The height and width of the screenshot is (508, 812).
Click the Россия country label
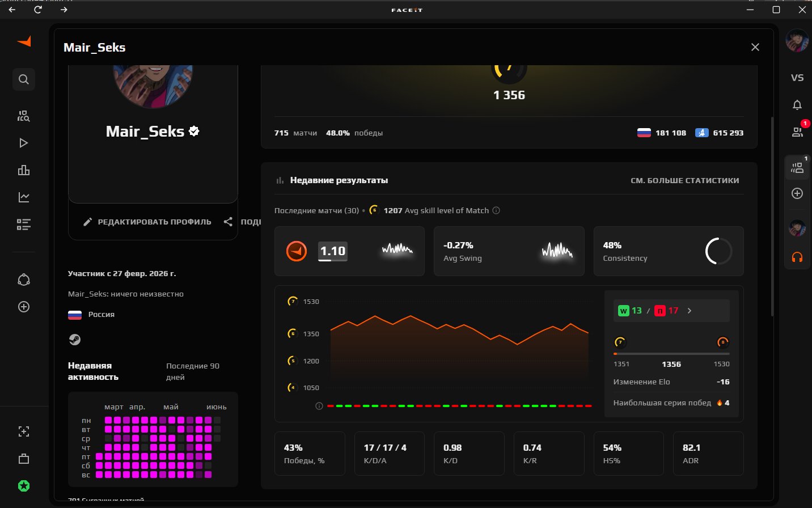(x=102, y=314)
